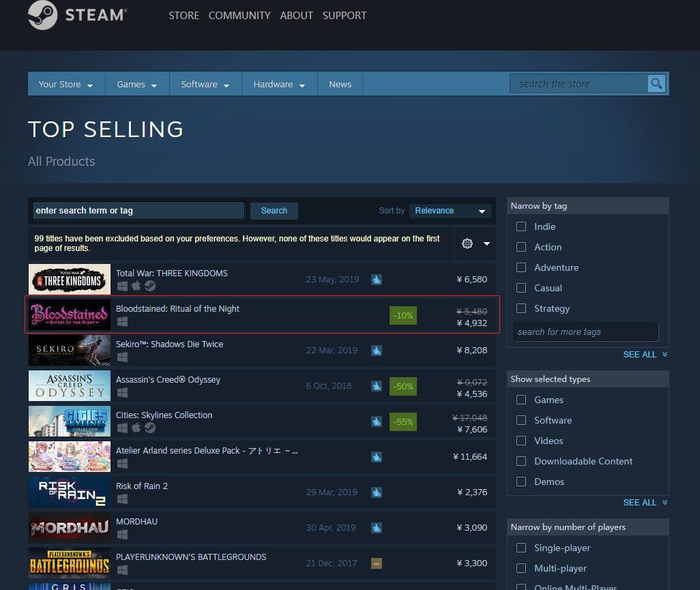Screen dimensions: 700x590
Task: Check the Single-player checkbox
Action: pyautogui.click(x=521, y=548)
